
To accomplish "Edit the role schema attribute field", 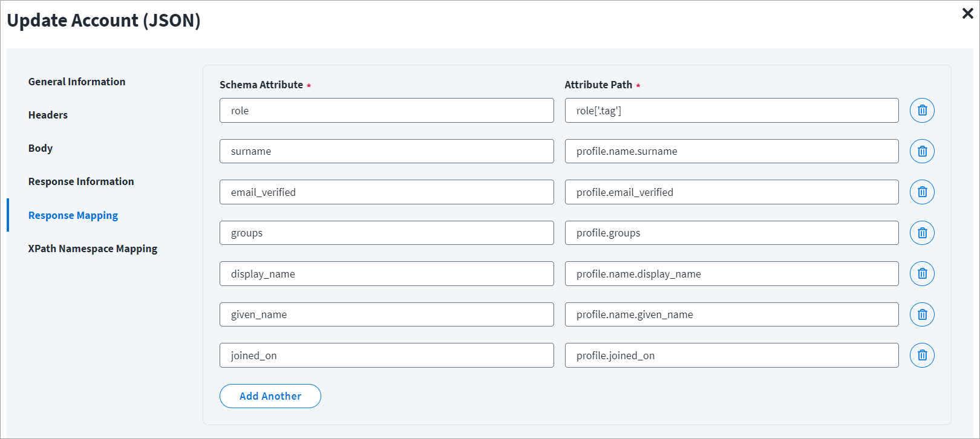I will coord(386,111).
